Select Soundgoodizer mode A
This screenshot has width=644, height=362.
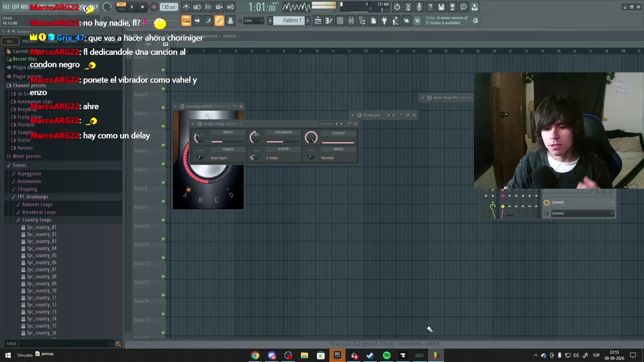tap(185, 195)
